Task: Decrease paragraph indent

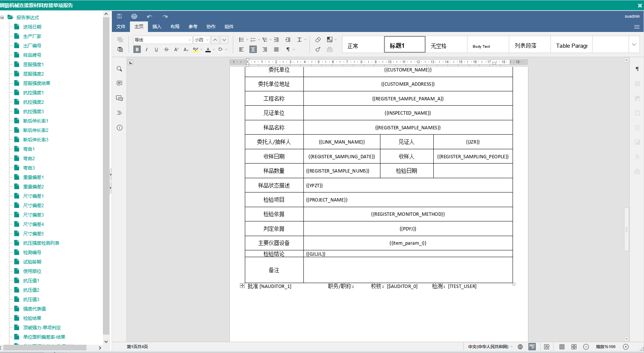Action: (x=276, y=39)
